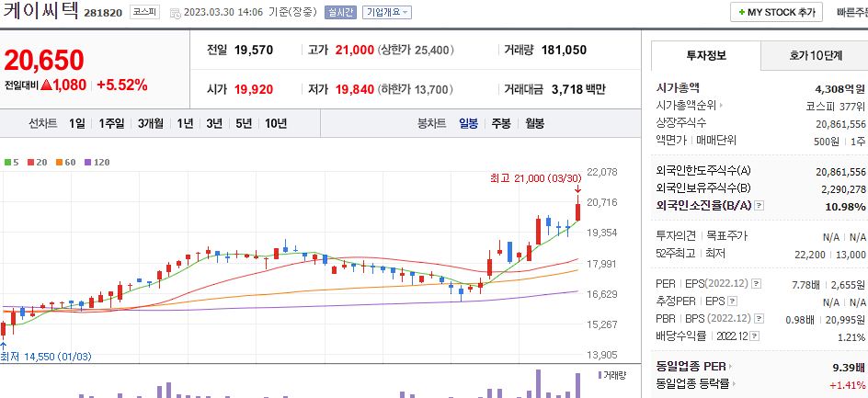
Task: Click the +5.52% change rate
Action: tap(121, 85)
